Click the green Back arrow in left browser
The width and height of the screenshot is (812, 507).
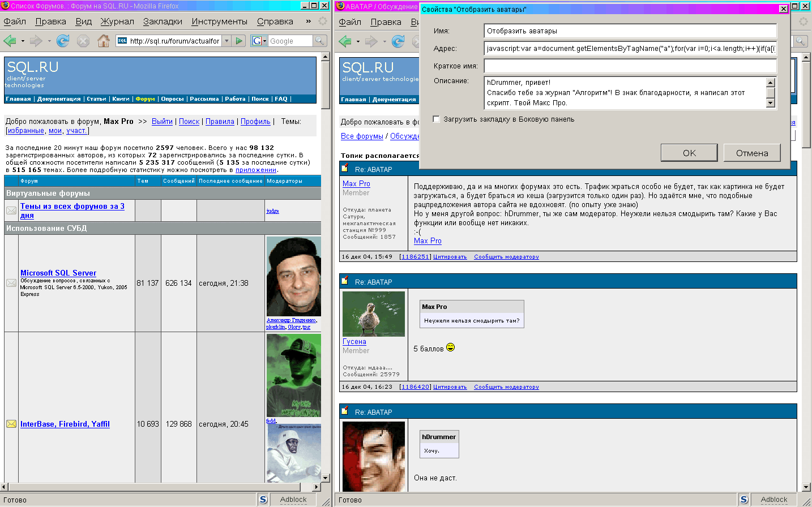pyautogui.click(x=10, y=41)
